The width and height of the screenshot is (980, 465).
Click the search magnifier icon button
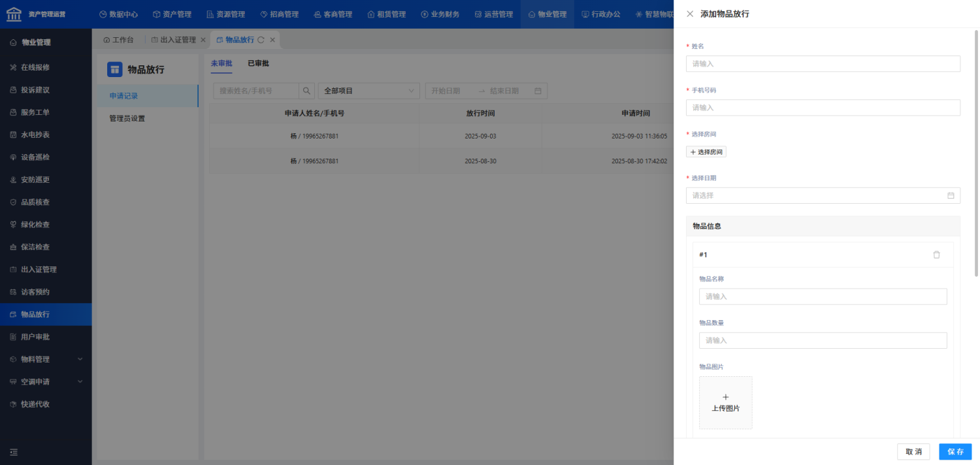tap(306, 91)
